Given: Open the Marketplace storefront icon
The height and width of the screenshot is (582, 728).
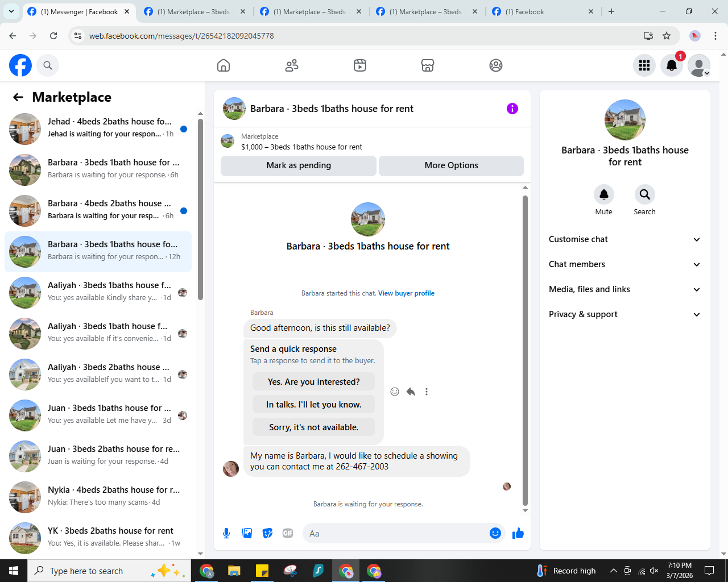Looking at the screenshot, I should [428, 65].
